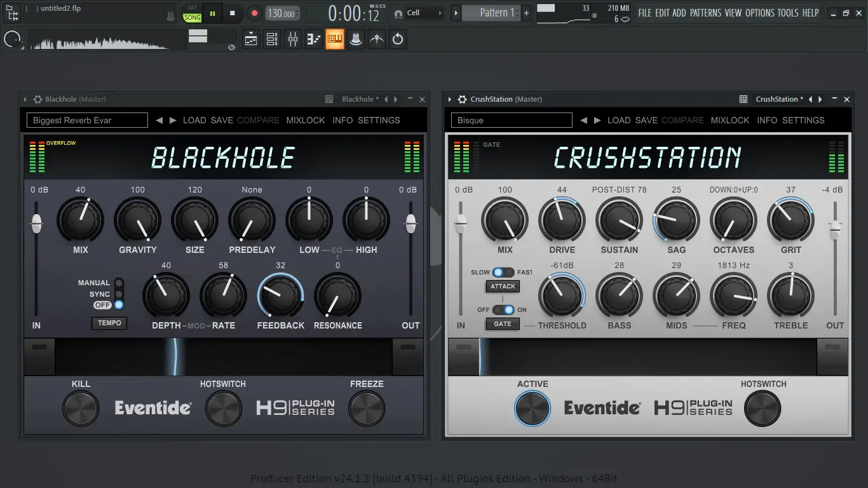Expand the CrushStation window menu arrow
The width and height of the screenshot is (868, 488).
coord(450,99)
